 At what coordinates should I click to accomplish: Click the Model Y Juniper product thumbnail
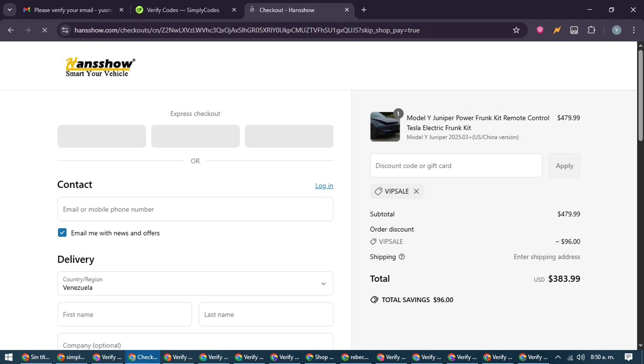pyautogui.click(x=385, y=127)
